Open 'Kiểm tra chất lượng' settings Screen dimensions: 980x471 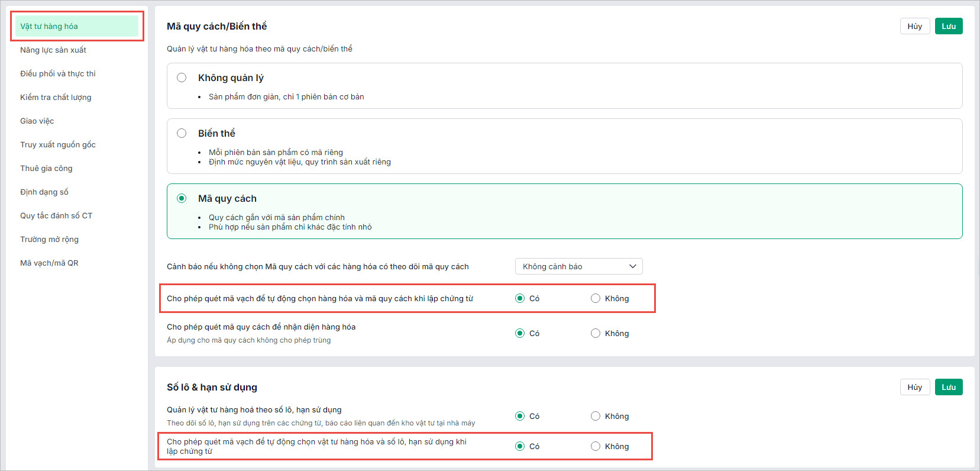tap(56, 97)
